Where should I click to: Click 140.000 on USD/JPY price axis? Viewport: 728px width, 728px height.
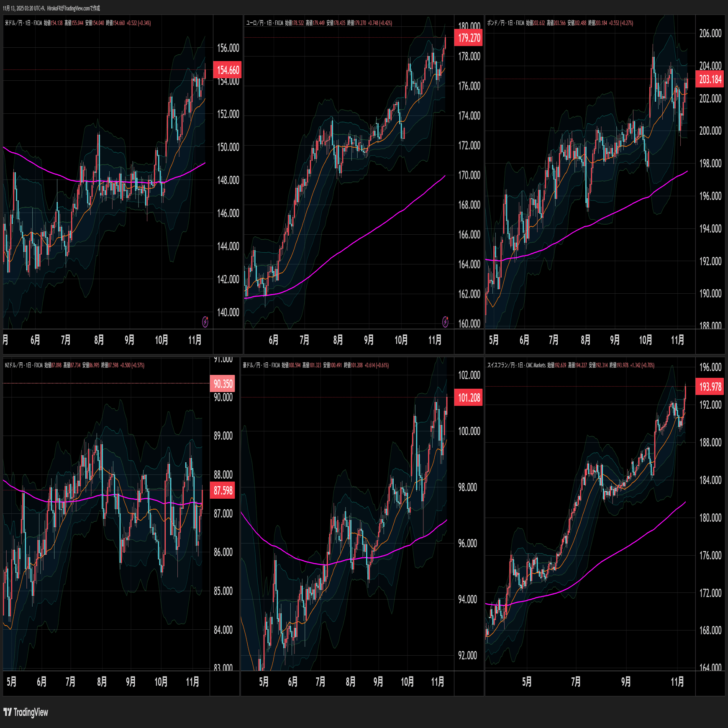tap(228, 313)
